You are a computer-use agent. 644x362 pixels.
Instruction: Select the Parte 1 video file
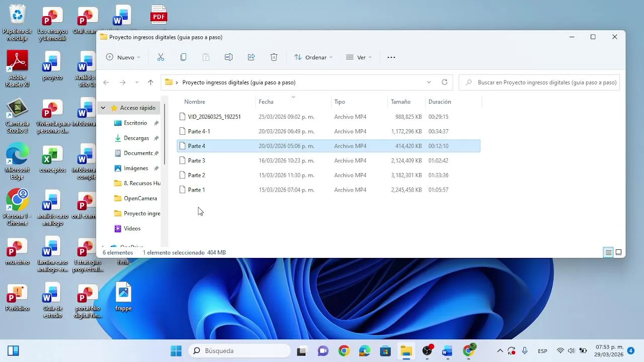click(329, 190)
